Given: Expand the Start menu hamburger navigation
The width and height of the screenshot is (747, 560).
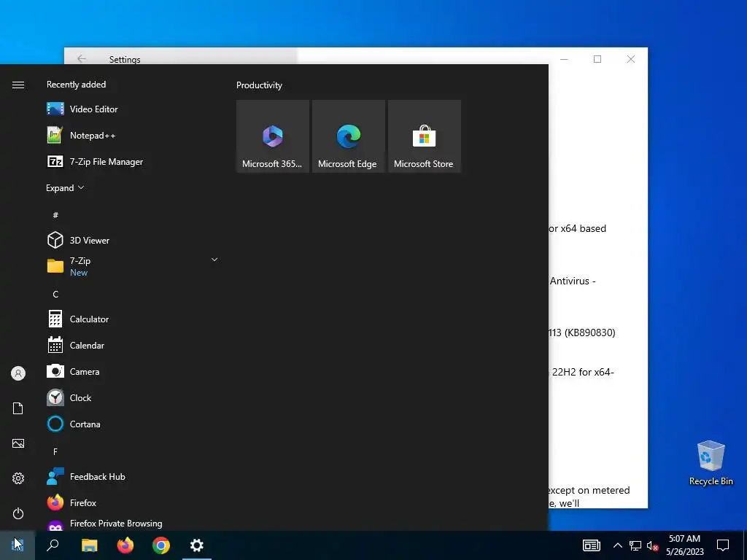Looking at the screenshot, I should [x=18, y=85].
